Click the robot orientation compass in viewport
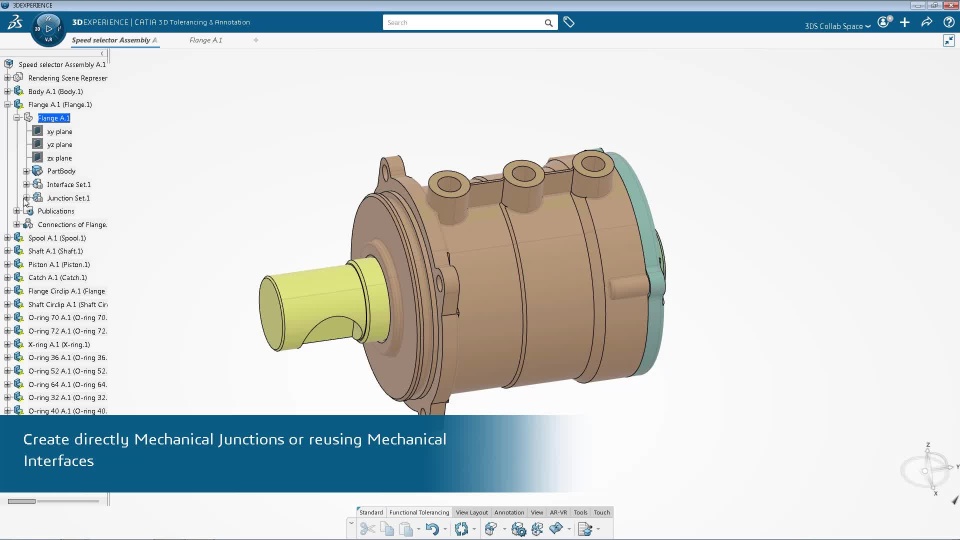This screenshot has width=960, height=540. point(928,469)
